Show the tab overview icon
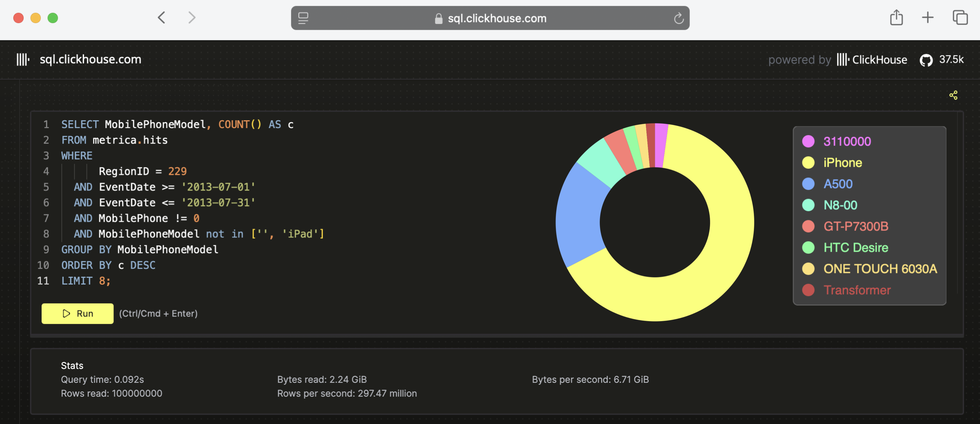The width and height of the screenshot is (980, 424). [x=960, y=18]
